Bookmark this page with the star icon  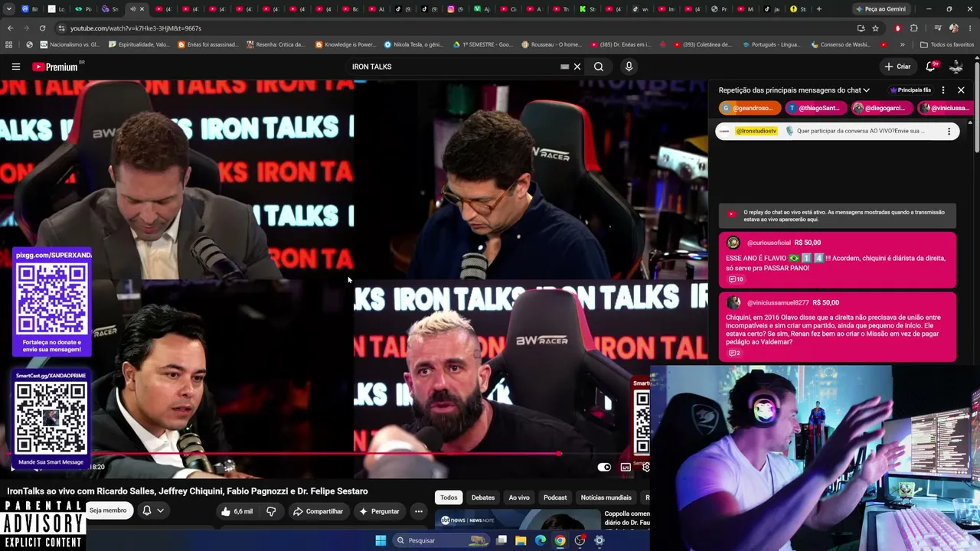[x=875, y=28]
